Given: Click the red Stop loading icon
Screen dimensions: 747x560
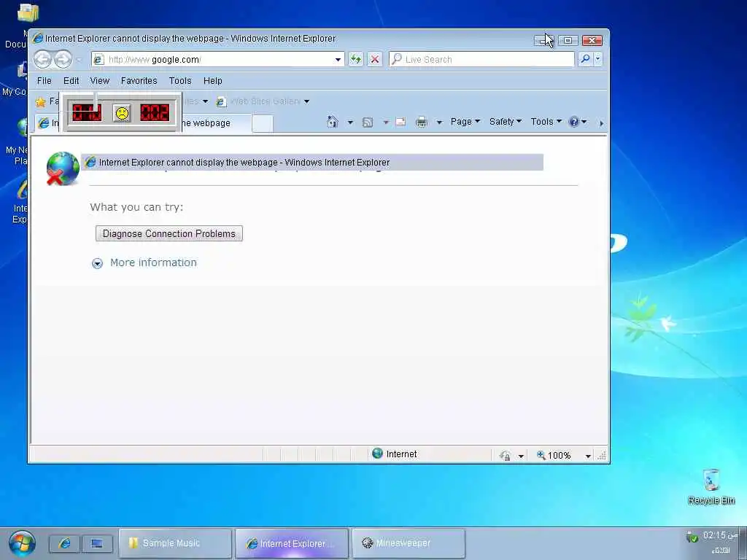Looking at the screenshot, I should (375, 59).
